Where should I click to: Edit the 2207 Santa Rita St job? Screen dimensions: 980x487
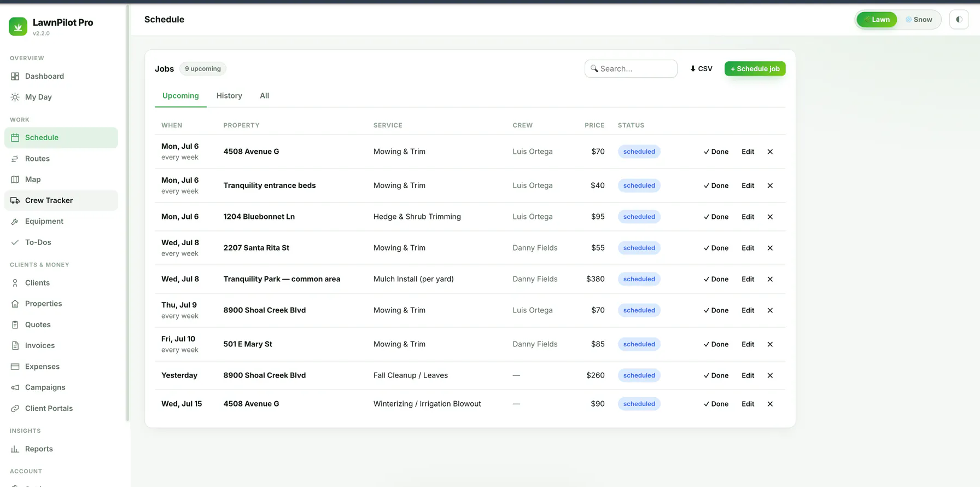748,248
